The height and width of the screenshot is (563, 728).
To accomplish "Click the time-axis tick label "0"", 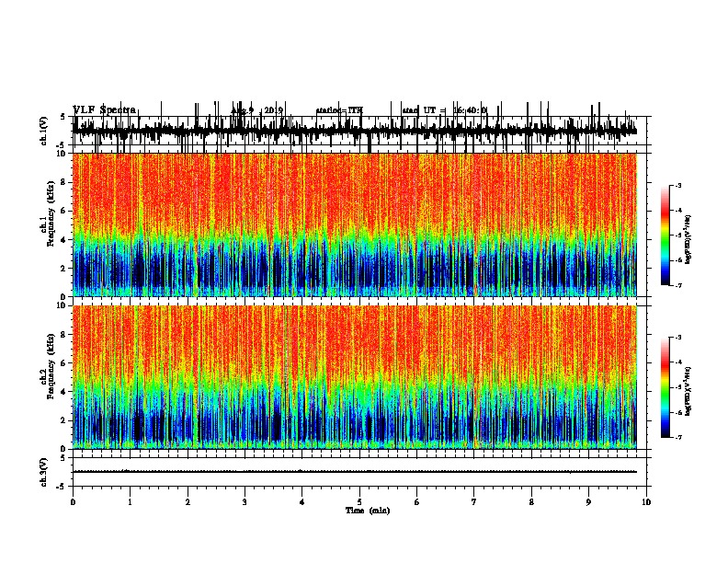I will 73,502.
